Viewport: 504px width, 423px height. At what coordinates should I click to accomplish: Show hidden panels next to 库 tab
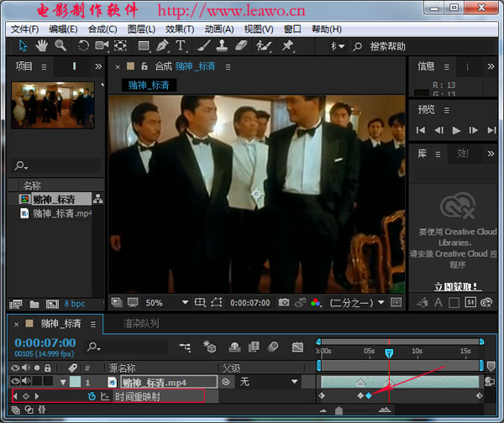(x=491, y=154)
